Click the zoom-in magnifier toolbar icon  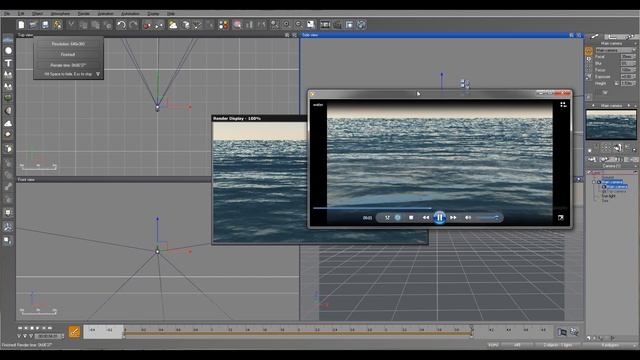point(287,25)
